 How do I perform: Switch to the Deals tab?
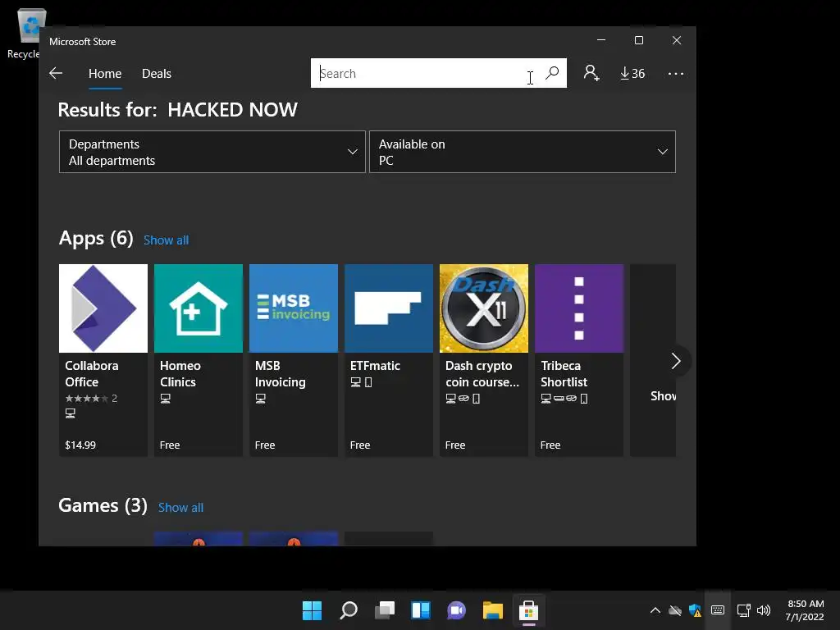(x=157, y=73)
